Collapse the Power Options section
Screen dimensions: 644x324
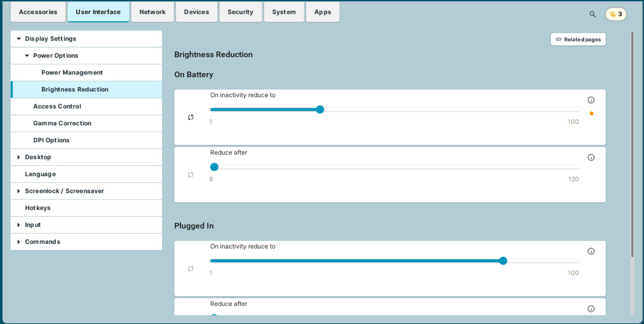pos(27,56)
